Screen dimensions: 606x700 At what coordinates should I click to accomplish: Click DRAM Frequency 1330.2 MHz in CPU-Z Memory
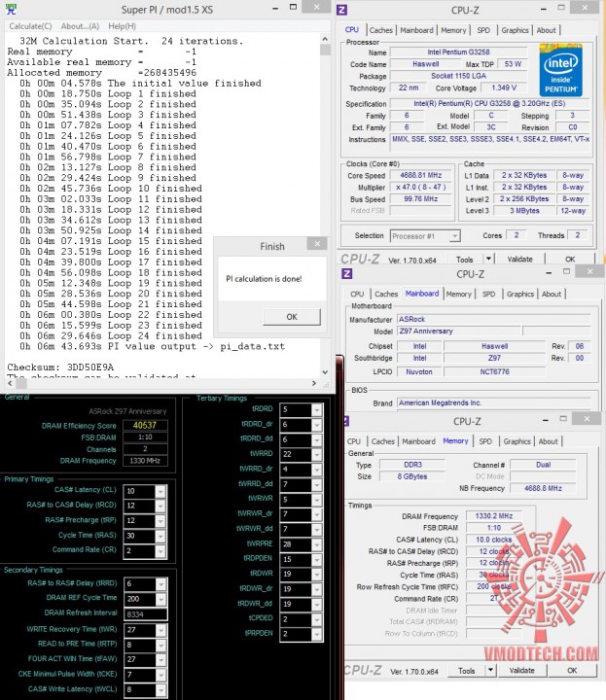[x=493, y=516]
